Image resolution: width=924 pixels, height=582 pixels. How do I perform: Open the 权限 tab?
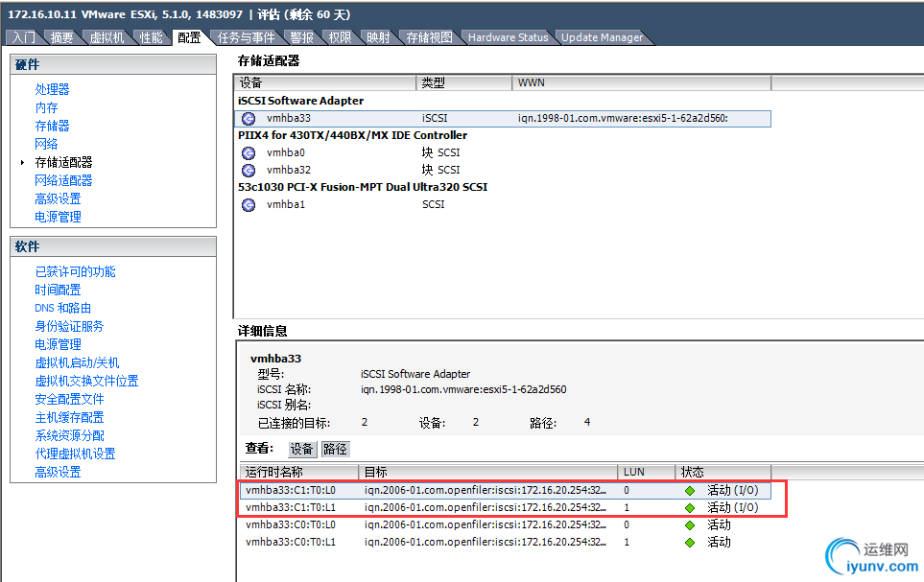(x=340, y=37)
